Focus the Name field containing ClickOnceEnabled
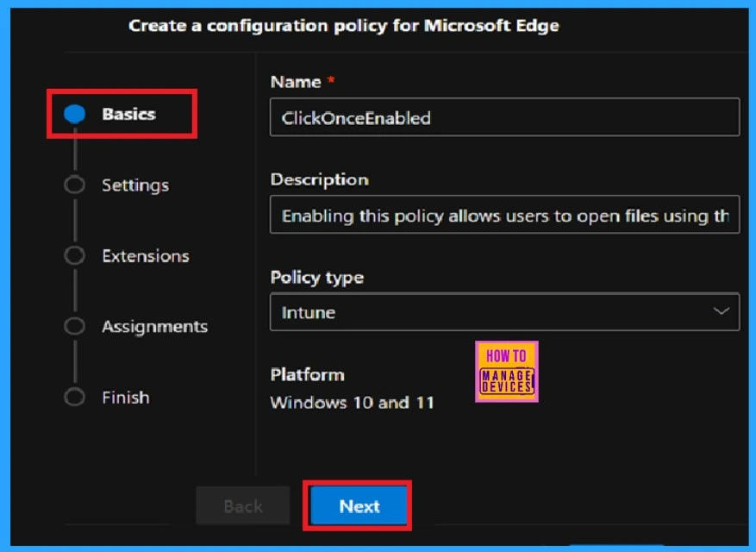Viewport: 756px width, 552px height. click(x=505, y=117)
